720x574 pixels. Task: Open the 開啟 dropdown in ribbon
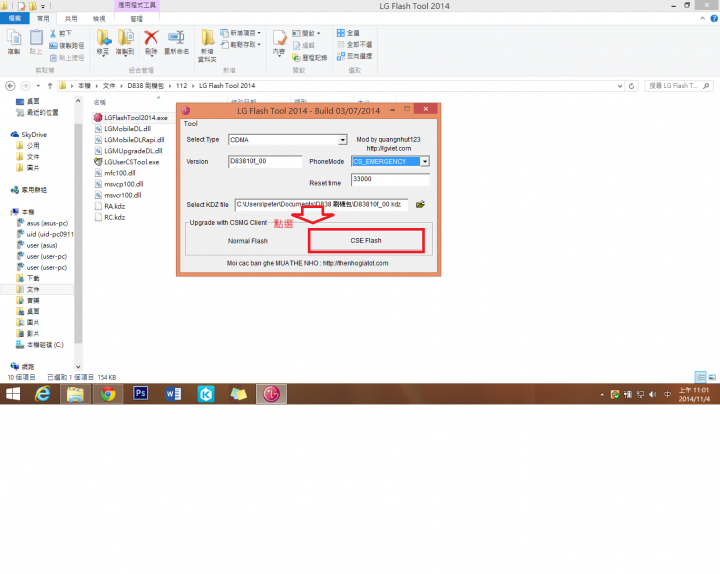pyautogui.click(x=306, y=33)
